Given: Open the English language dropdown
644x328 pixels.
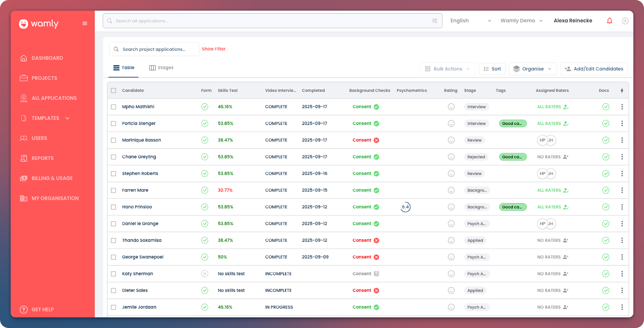Looking at the screenshot, I should pyautogui.click(x=470, y=21).
